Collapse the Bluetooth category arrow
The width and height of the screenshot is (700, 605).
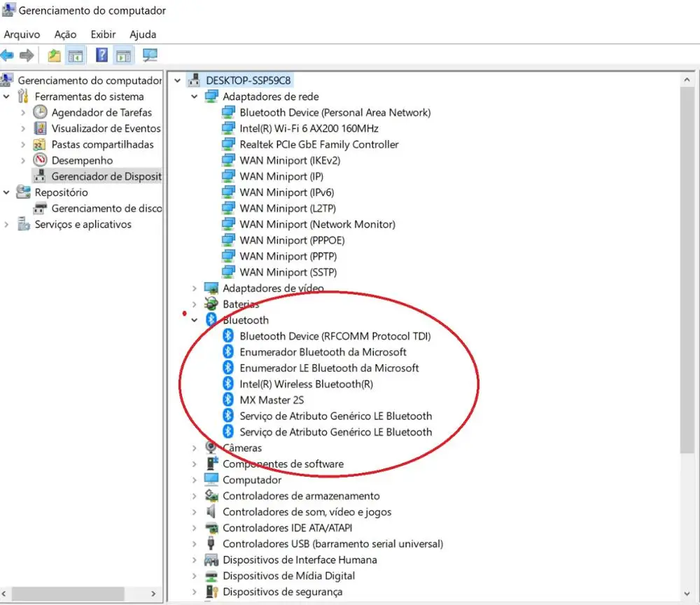pos(194,320)
